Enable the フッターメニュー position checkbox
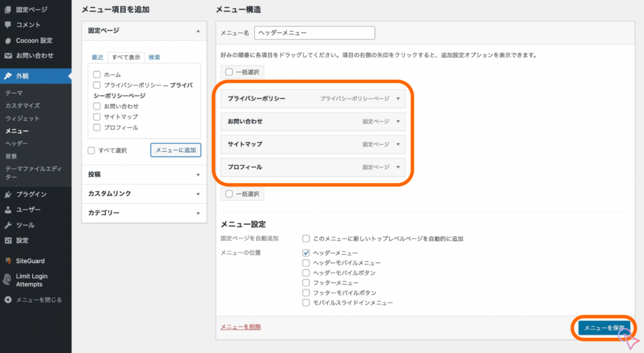 tap(306, 283)
